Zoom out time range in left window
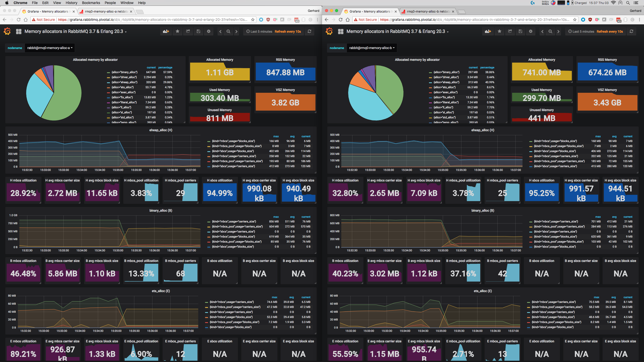The width and height of the screenshot is (644, 362). tap(228, 31)
